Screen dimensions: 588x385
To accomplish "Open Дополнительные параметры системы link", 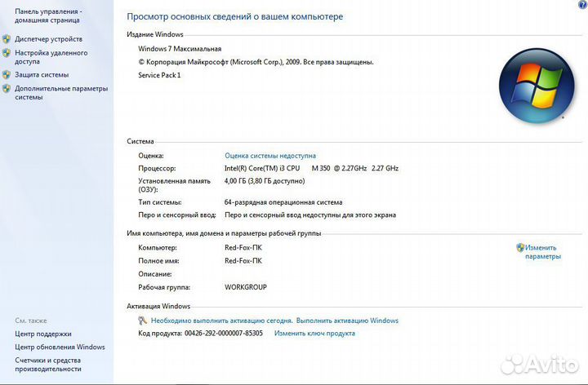I will point(61,93).
